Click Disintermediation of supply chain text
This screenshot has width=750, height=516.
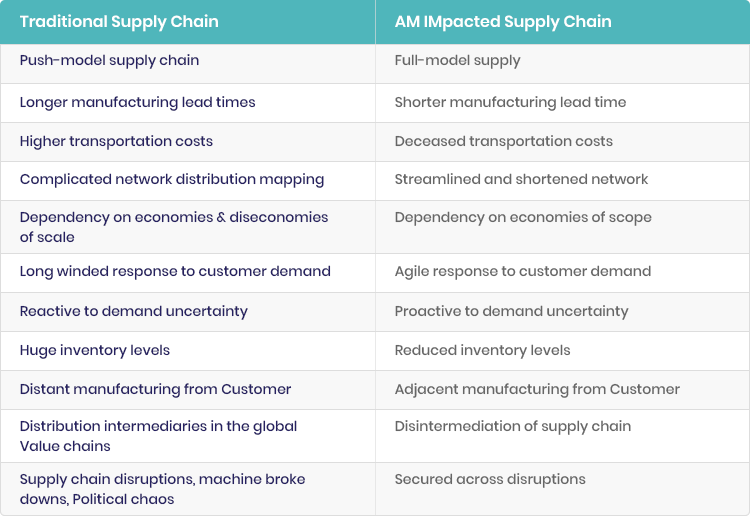(x=513, y=427)
